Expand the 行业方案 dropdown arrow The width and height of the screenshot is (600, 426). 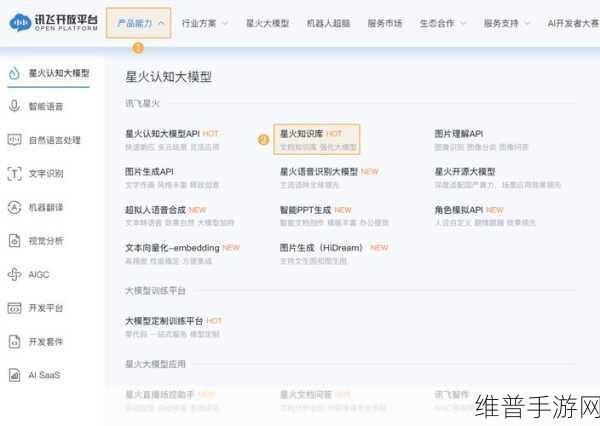225,23
